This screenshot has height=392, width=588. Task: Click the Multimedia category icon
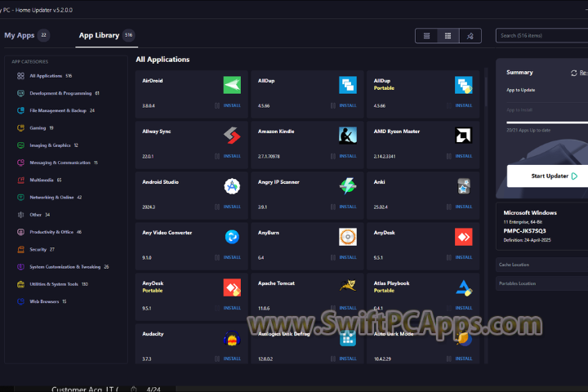pyautogui.click(x=20, y=180)
